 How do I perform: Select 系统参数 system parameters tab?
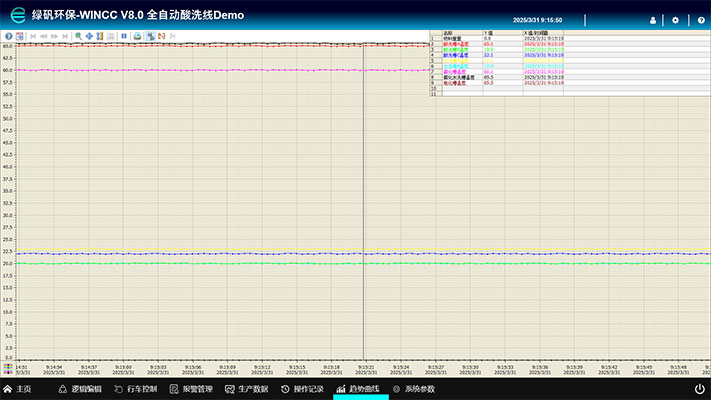tap(414, 388)
